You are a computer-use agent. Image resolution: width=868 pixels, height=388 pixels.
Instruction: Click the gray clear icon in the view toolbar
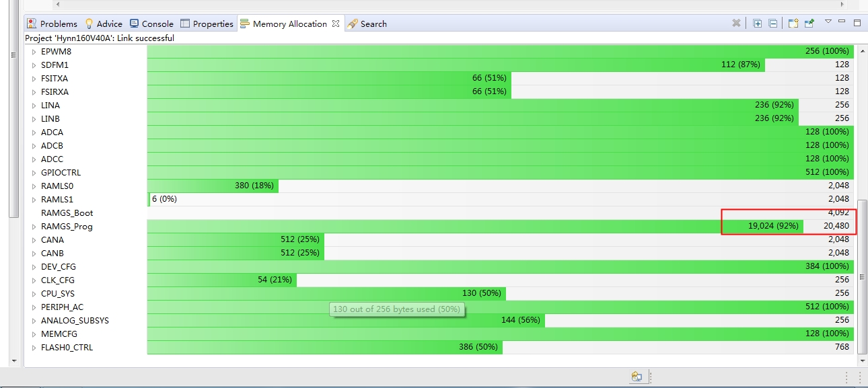[736, 23]
